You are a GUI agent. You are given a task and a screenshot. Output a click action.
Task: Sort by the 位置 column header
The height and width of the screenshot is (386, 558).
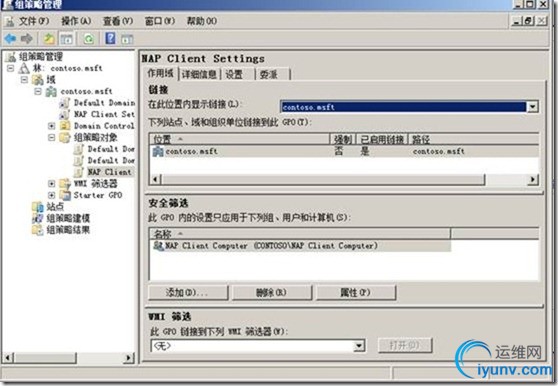click(x=239, y=139)
